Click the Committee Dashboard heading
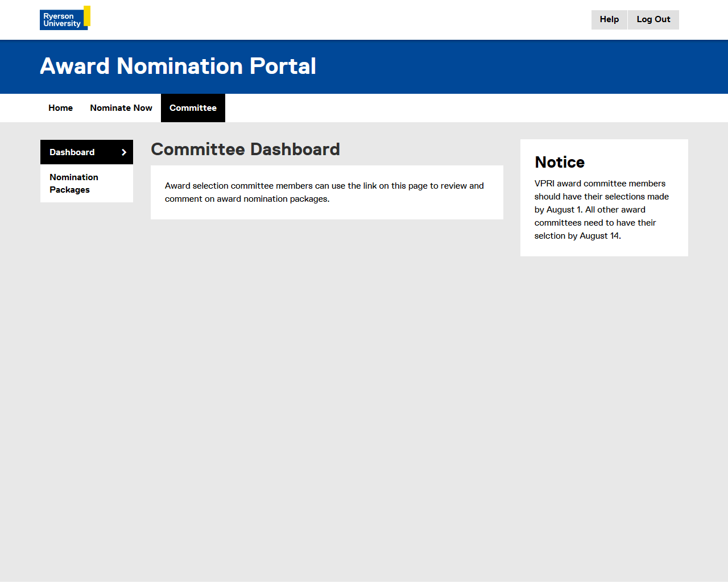Viewport: 728px width, 582px height. (x=245, y=149)
